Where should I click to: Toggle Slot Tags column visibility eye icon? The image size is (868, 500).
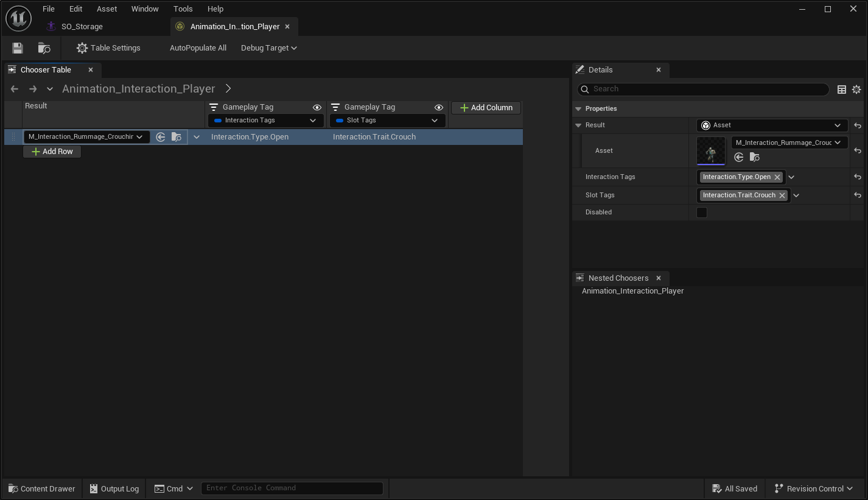coord(439,107)
